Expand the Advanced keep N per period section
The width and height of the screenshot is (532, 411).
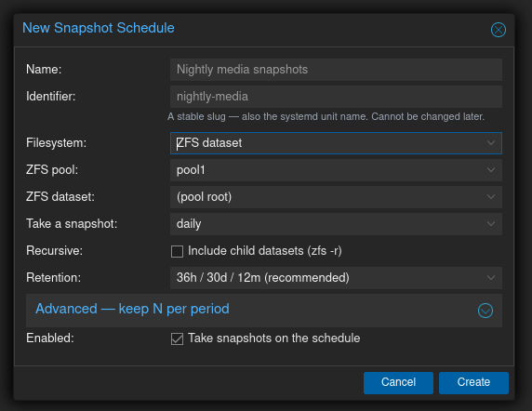[x=264, y=311]
